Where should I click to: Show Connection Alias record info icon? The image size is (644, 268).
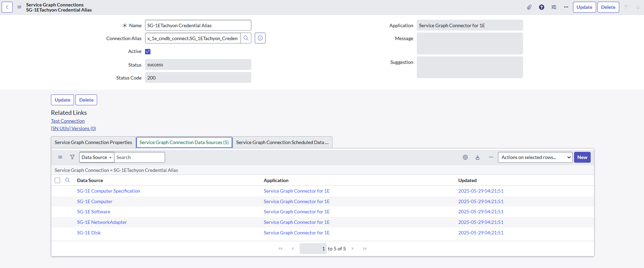point(260,38)
